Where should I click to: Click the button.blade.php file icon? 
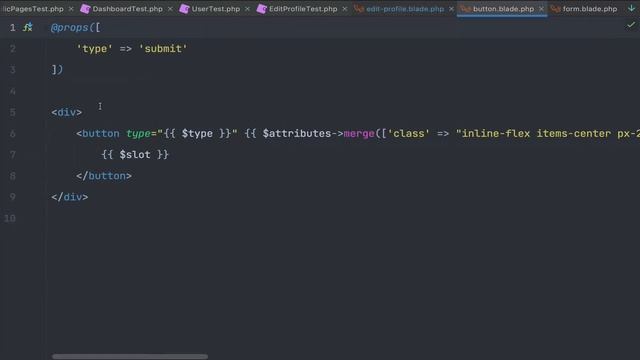(x=466, y=9)
